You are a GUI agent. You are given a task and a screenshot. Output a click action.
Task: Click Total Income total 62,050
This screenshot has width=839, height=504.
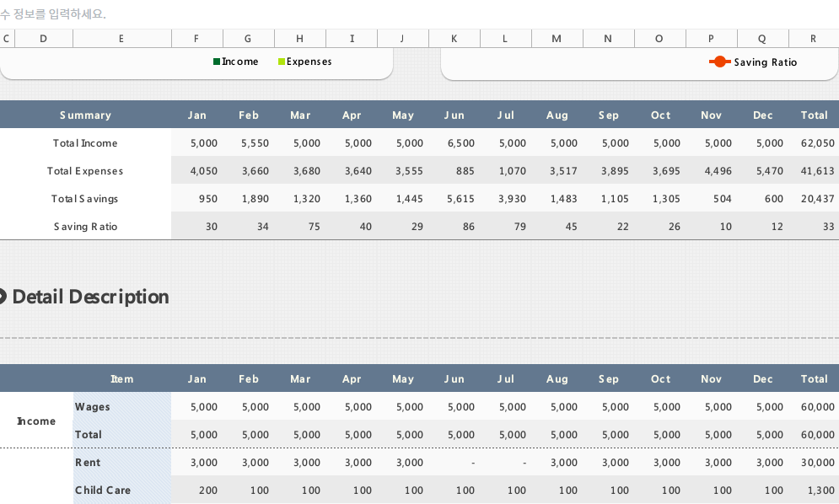[x=818, y=142]
